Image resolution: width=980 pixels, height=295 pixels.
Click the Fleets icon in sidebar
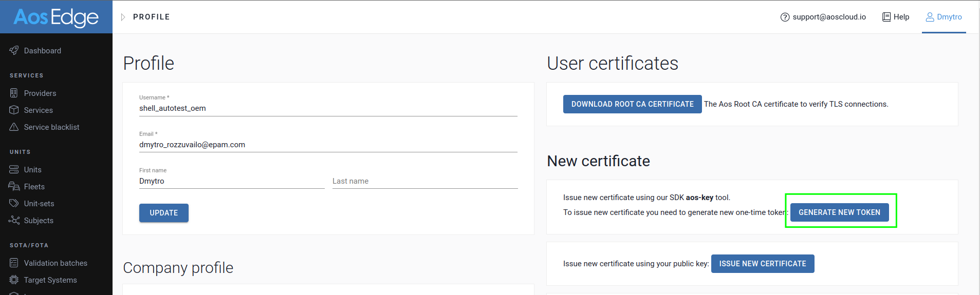pos(14,186)
